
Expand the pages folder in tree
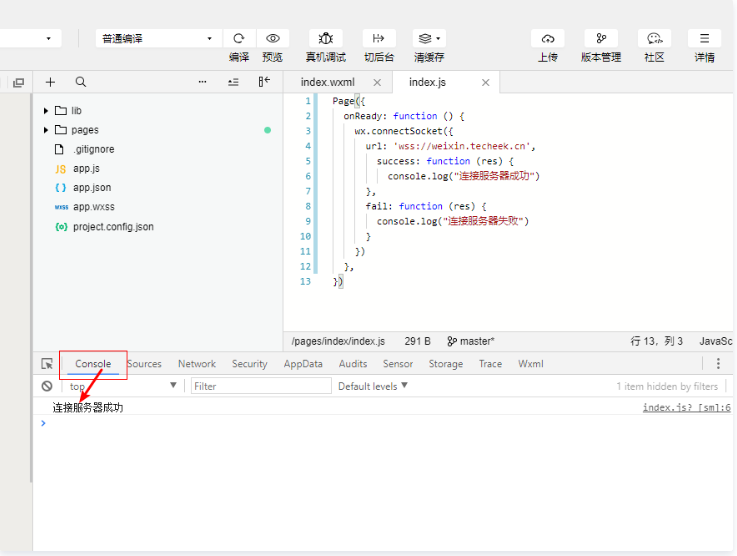pos(46,130)
